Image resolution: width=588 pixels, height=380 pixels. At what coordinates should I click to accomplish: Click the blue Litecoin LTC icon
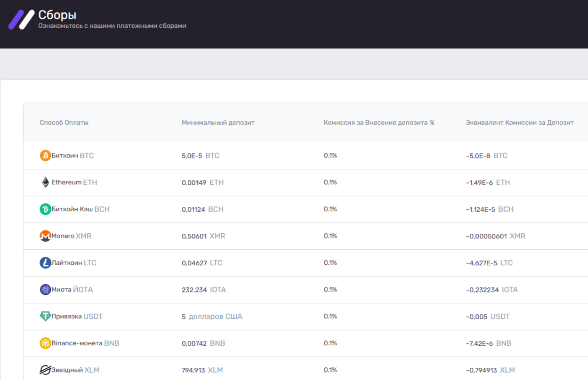45,263
